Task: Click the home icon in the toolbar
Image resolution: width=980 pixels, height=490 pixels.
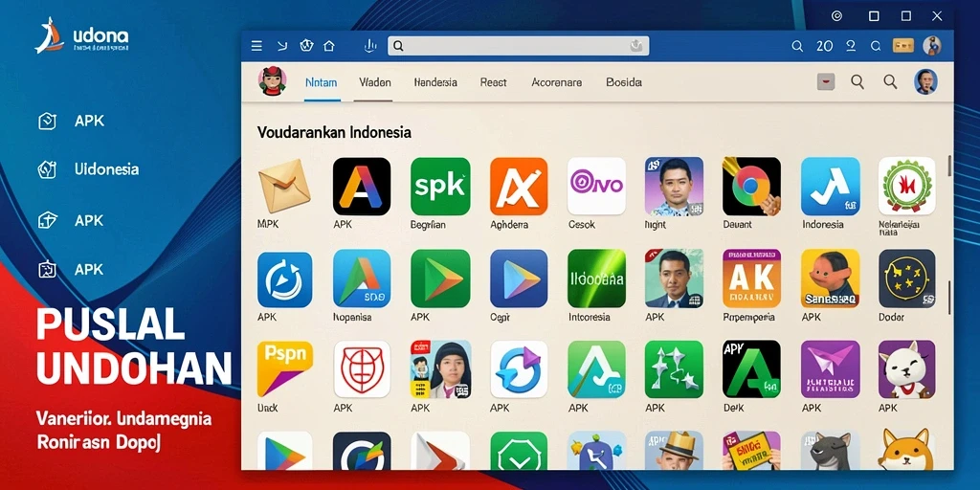Action: click(x=329, y=46)
